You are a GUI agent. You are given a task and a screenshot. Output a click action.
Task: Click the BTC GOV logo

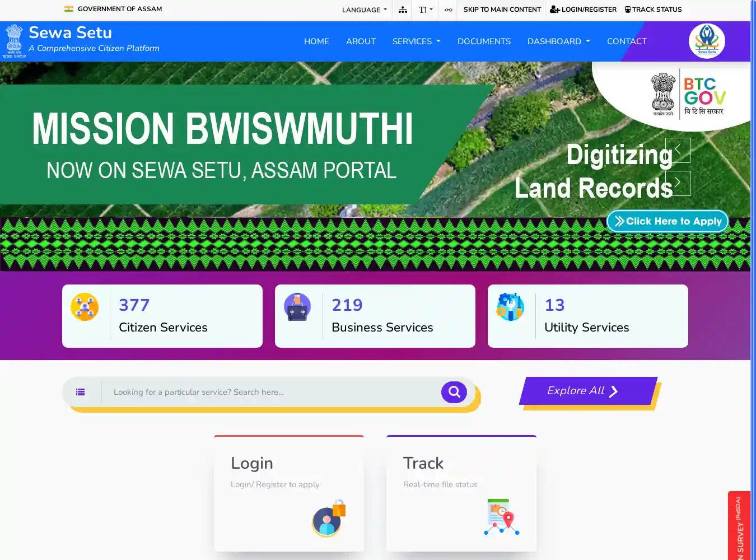[x=688, y=94]
